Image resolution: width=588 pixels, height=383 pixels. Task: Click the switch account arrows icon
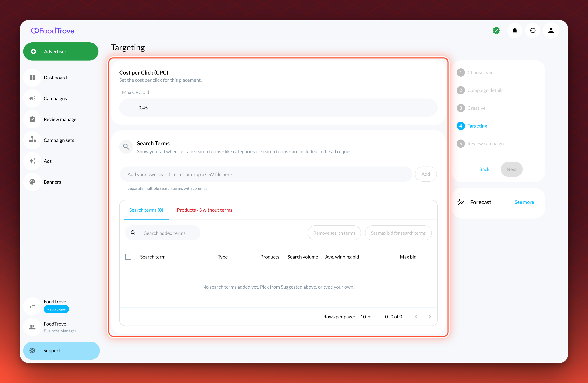[x=32, y=306]
